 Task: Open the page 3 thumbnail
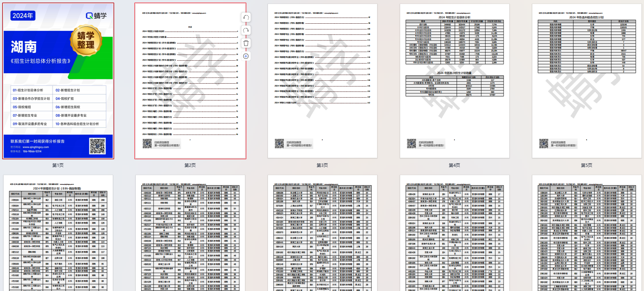[322, 81]
